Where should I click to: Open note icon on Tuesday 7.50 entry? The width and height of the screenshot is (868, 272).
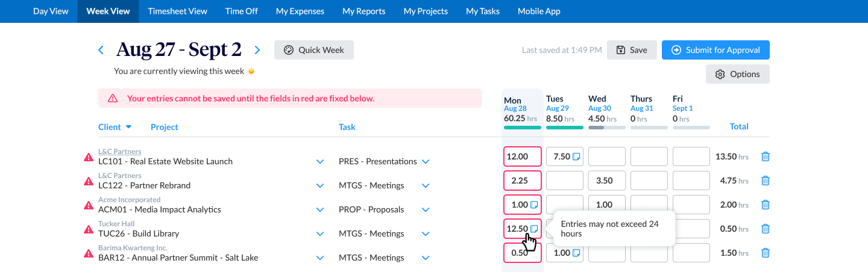(x=576, y=156)
